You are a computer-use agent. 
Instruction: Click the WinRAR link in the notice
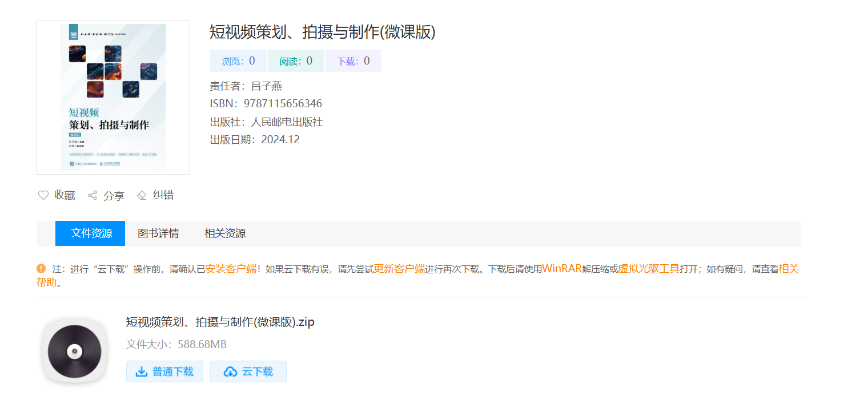click(562, 269)
